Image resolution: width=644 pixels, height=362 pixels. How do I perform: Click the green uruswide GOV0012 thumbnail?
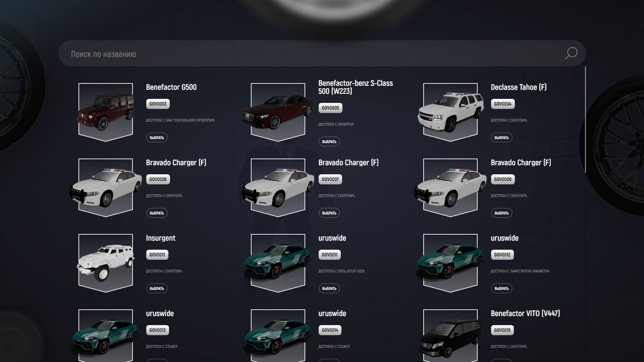450,263
